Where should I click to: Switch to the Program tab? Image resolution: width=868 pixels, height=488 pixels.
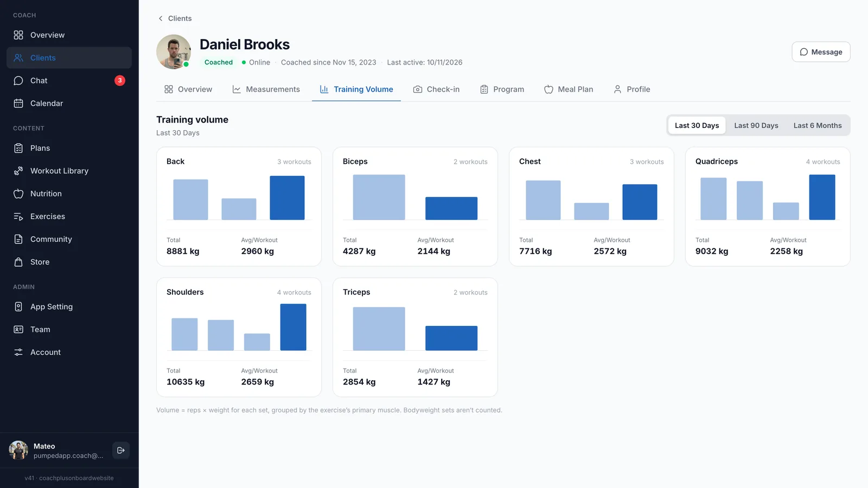pos(502,89)
